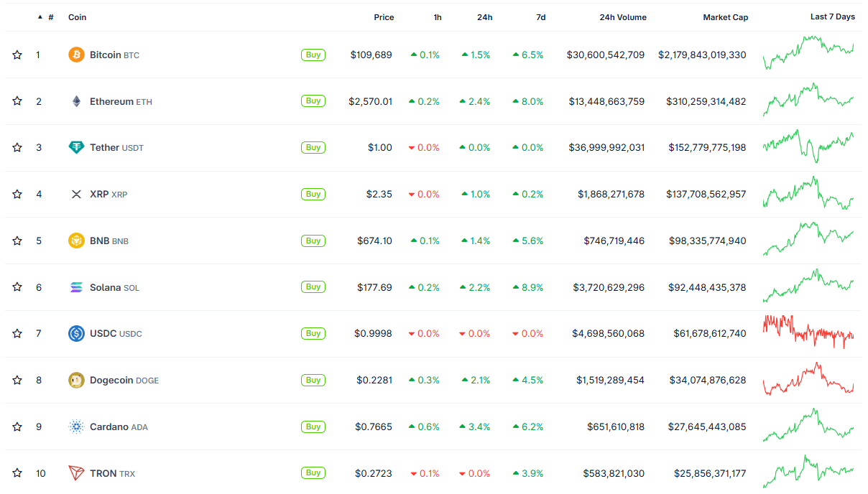Screen dimensions: 868x494
Task: Click Solana 7d change 8.9%
Action: pyautogui.click(x=527, y=287)
